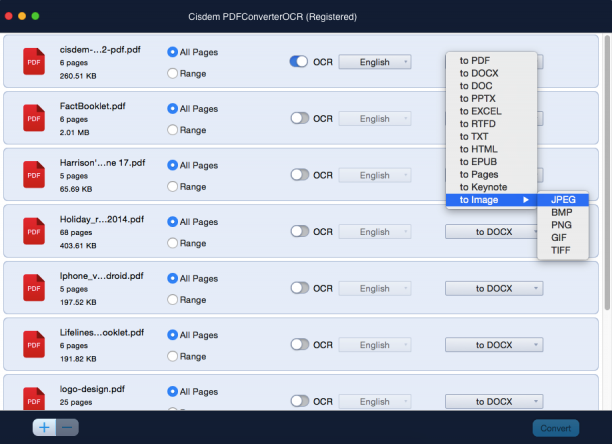This screenshot has height=444, width=612.
Task: Open 'to DOCX' format dropdown for Iphone_v...droid.pdf
Action: tap(494, 288)
